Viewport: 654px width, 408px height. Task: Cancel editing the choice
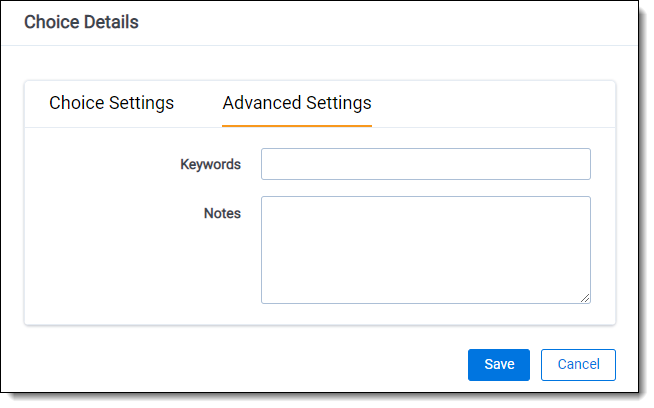click(x=578, y=365)
